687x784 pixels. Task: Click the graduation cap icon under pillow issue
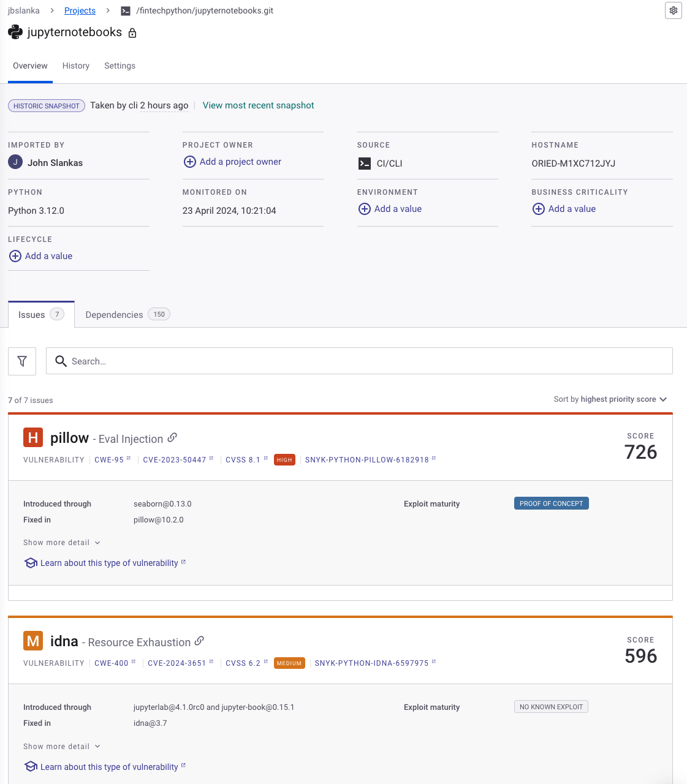click(x=31, y=562)
